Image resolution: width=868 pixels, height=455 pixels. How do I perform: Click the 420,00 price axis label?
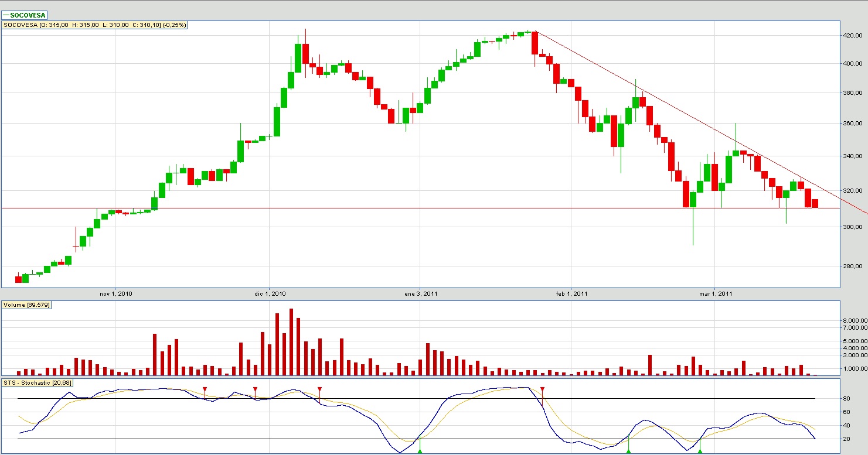pyautogui.click(x=853, y=36)
